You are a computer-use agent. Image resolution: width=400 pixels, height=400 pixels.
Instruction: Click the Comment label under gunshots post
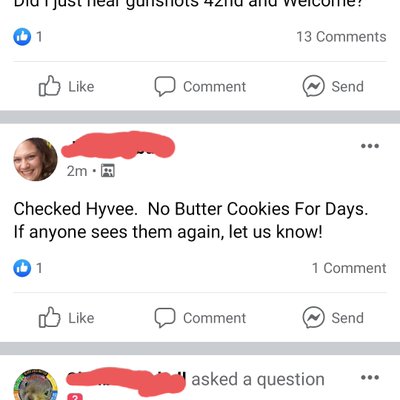(x=214, y=87)
